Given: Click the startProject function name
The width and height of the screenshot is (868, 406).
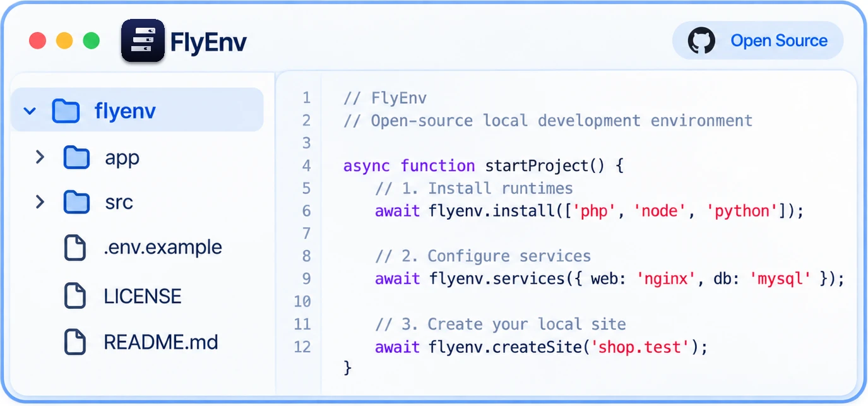Looking at the screenshot, I should point(535,167).
